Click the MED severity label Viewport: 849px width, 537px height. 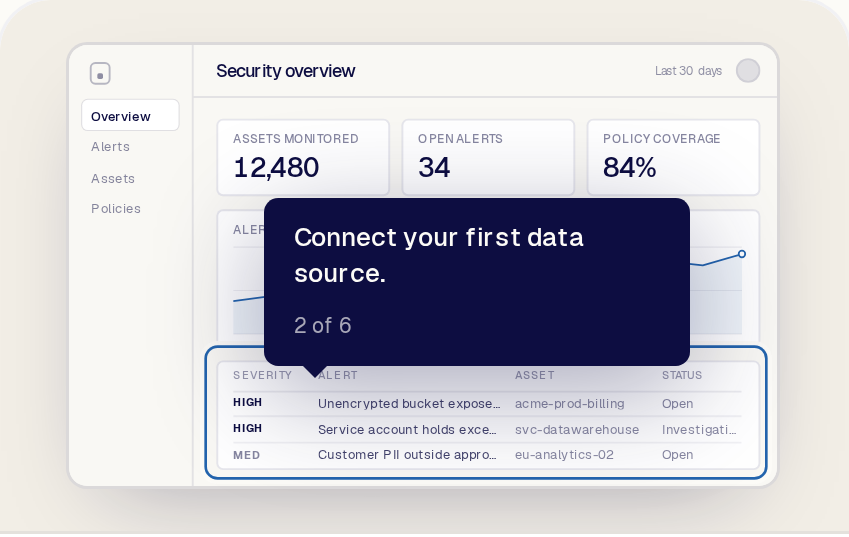(x=246, y=455)
